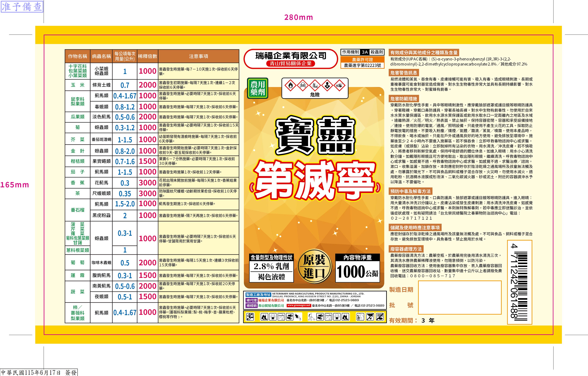
Task: Select the 2.8% 乳劑 formulation text
Action: pos(272,266)
